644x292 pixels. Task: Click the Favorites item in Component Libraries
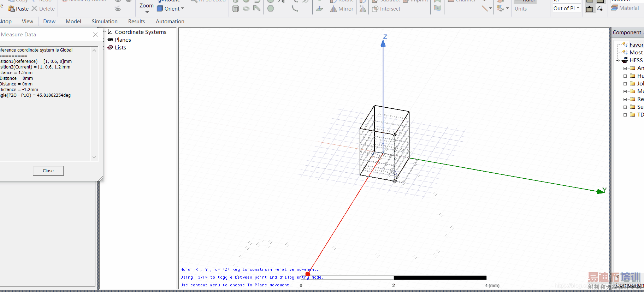pyautogui.click(x=636, y=45)
